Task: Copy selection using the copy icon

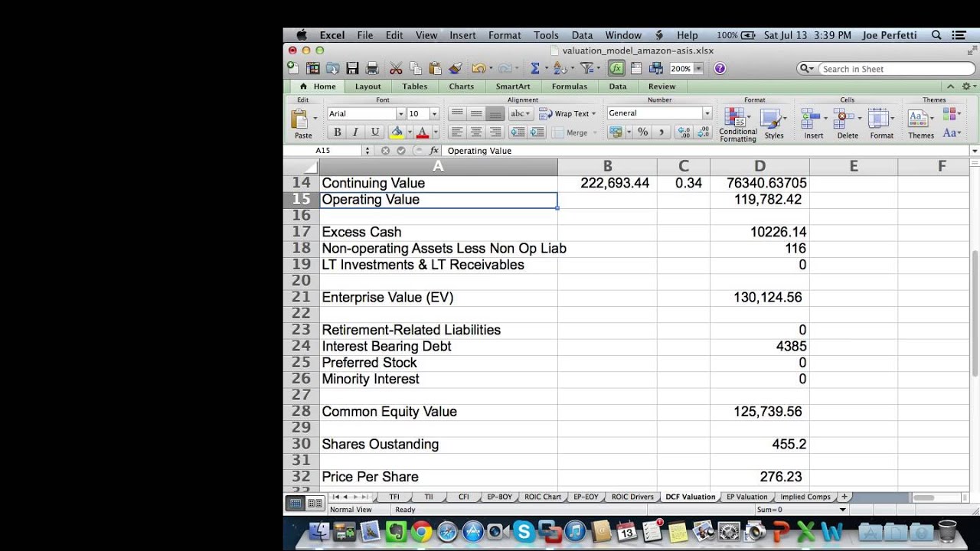Action: click(415, 68)
